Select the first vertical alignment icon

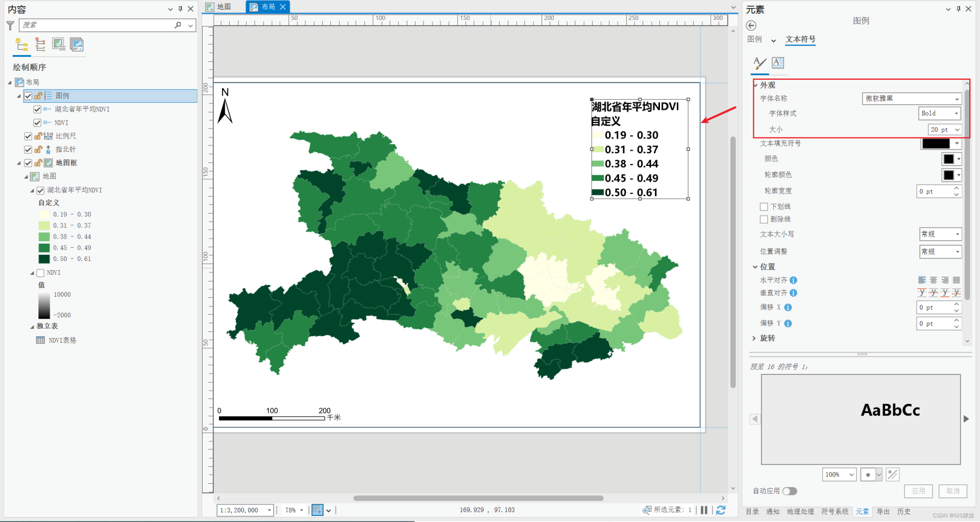(x=922, y=293)
